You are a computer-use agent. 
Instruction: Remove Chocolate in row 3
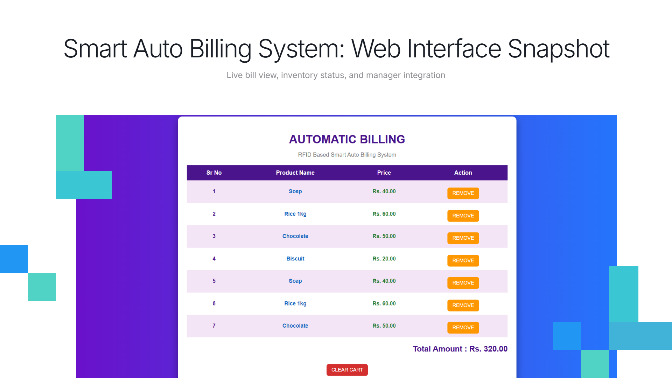463,238
